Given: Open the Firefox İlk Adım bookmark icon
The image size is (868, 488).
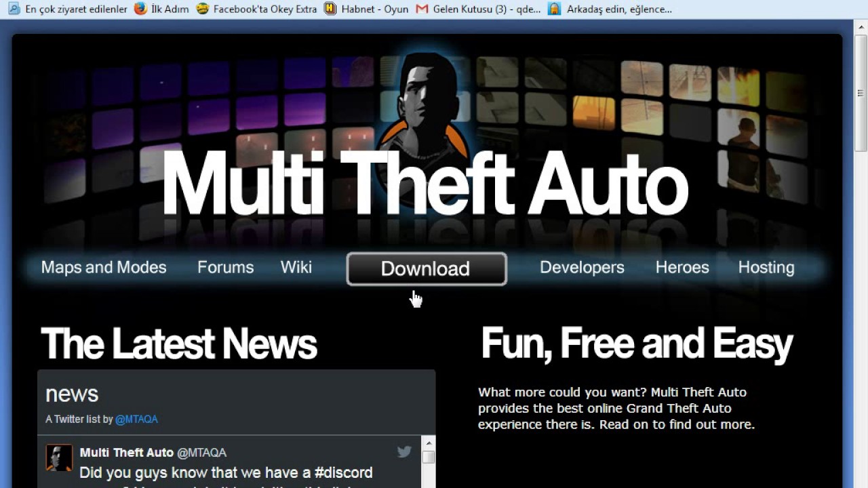Looking at the screenshot, I should [x=141, y=9].
